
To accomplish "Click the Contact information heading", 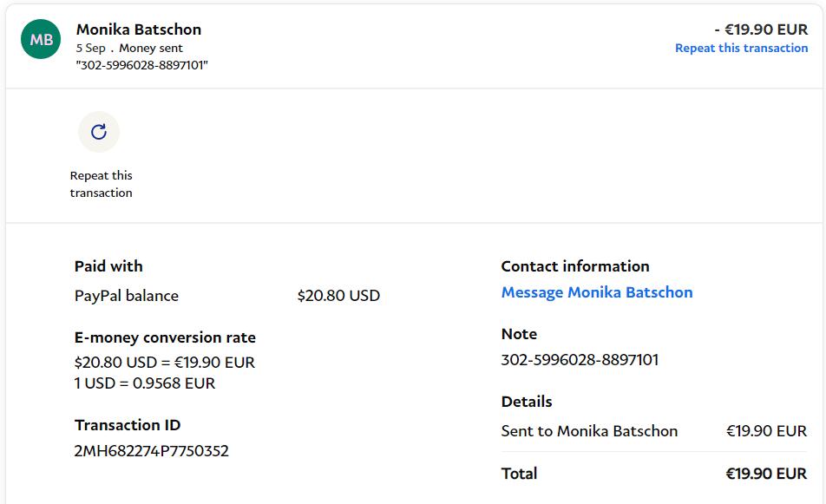I will click(575, 266).
